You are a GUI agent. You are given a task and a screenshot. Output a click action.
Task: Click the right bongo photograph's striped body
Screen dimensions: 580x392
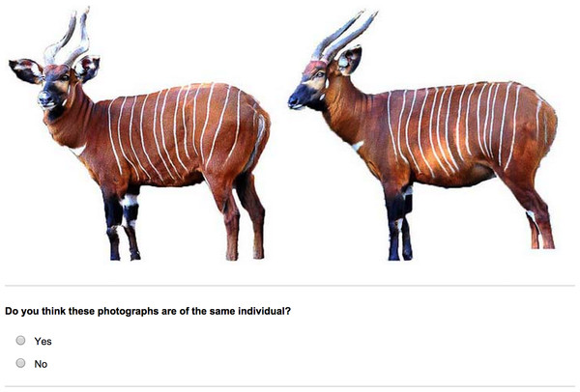point(455,133)
